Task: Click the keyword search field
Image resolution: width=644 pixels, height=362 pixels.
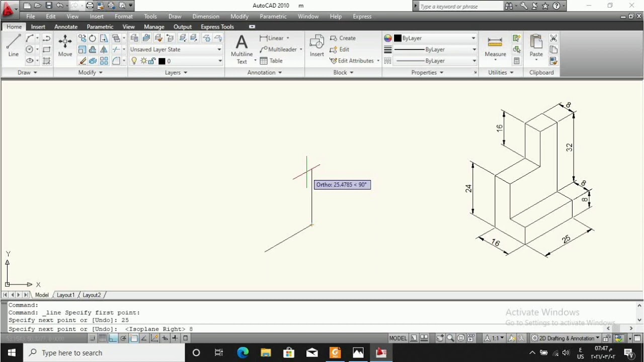Action: point(460,7)
